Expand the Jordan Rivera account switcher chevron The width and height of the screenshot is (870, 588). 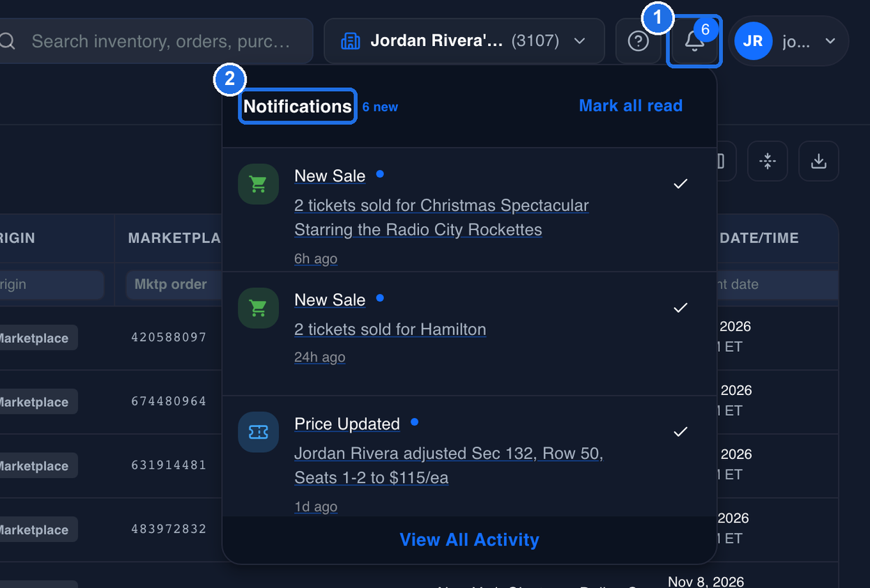pyautogui.click(x=579, y=41)
